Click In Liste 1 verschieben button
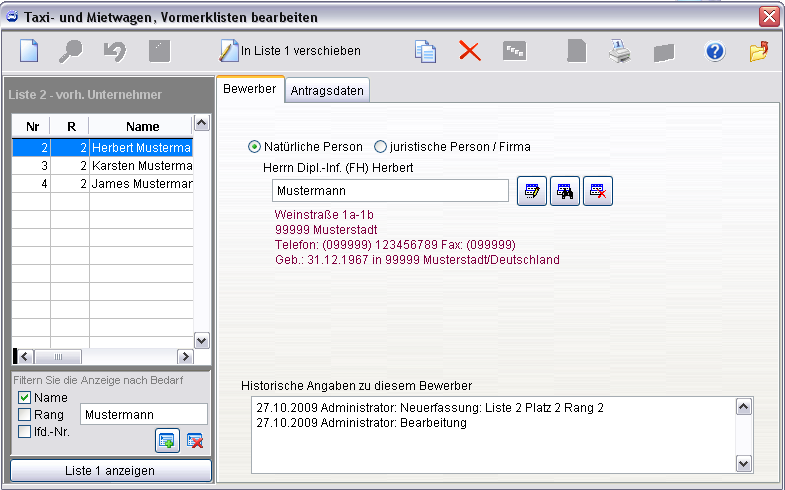 290,51
